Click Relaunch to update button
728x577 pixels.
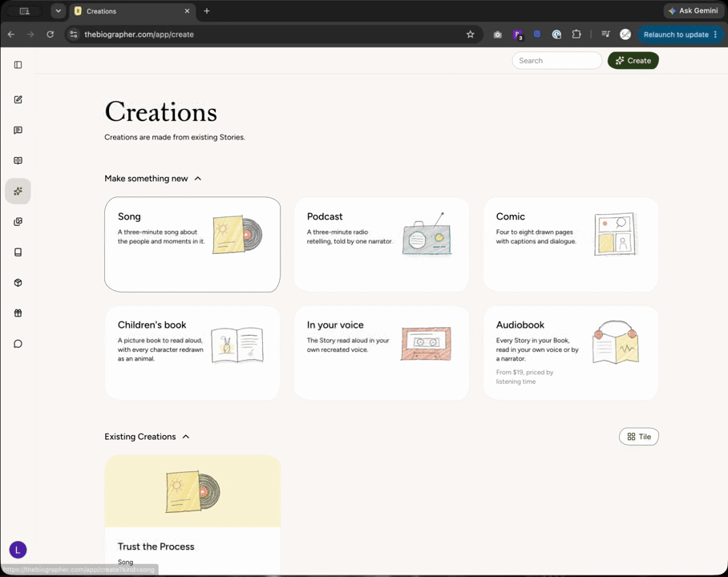681,34
